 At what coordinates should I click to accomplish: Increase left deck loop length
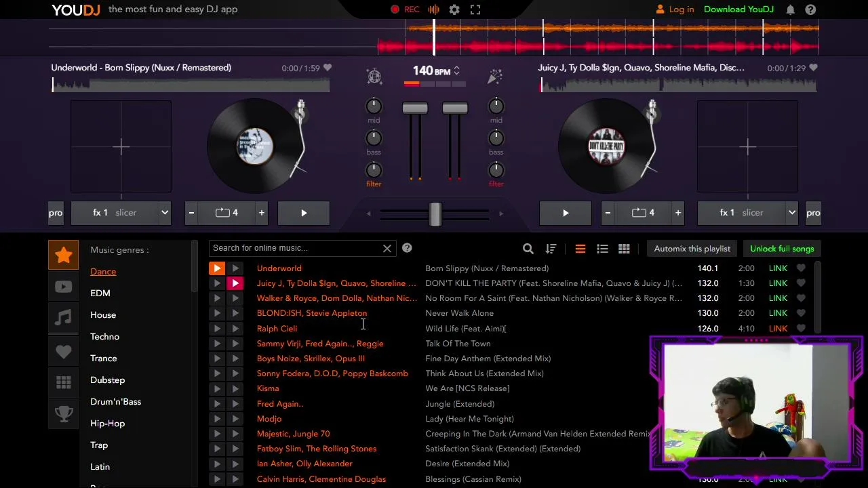click(261, 213)
